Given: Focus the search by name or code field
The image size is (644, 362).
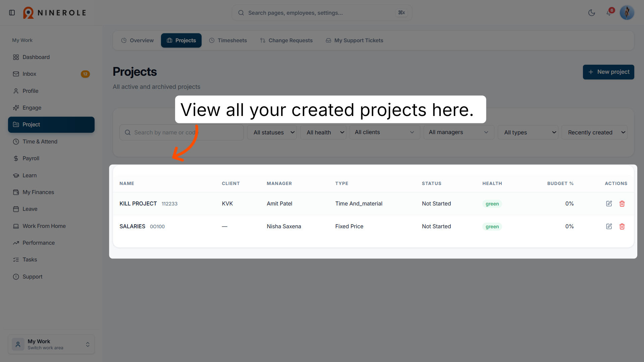Looking at the screenshot, I should [181, 132].
